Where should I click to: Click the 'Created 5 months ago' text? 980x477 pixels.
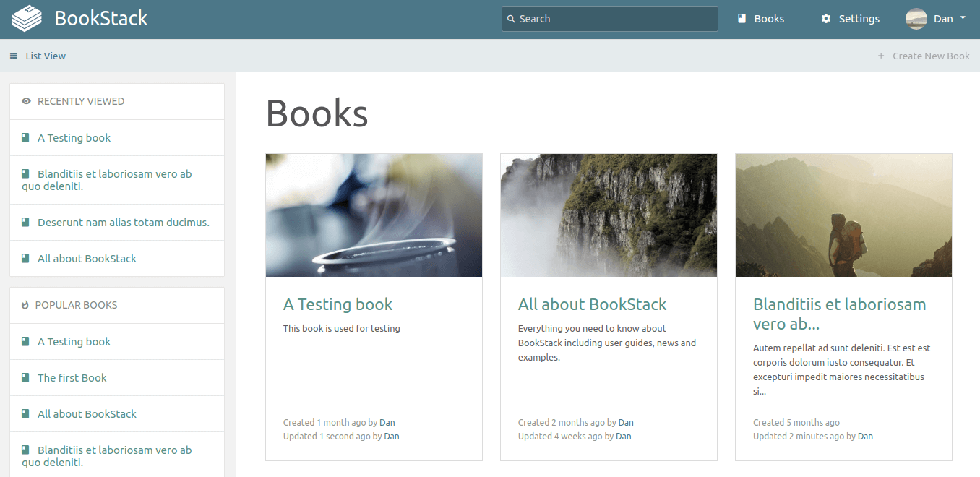pos(796,422)
